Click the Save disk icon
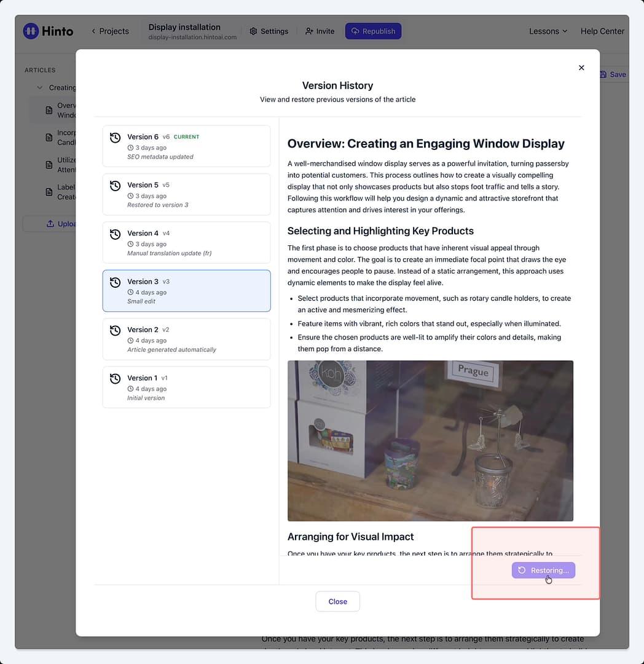This screenshot has width=644, height=664. pos(603,74)
